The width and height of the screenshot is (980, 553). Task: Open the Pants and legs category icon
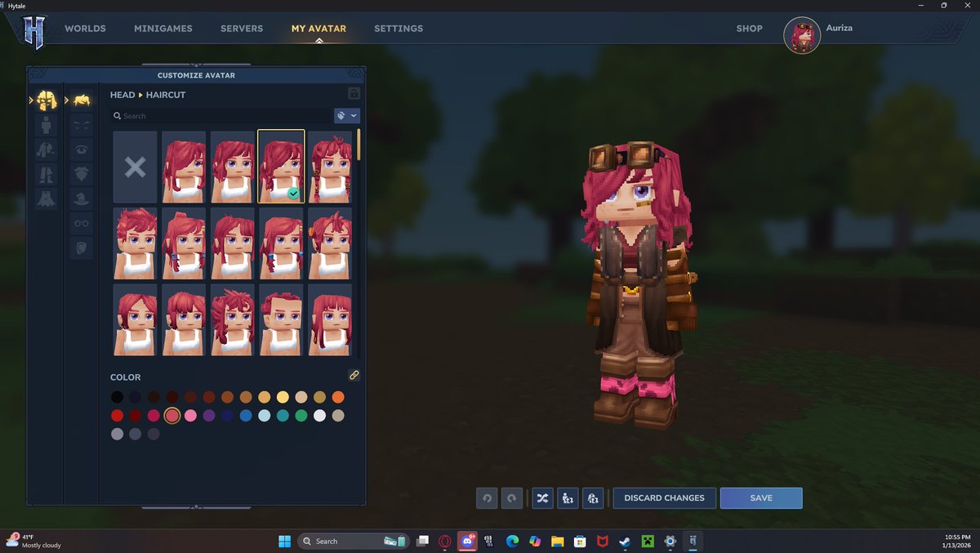(x=47, y=174)
